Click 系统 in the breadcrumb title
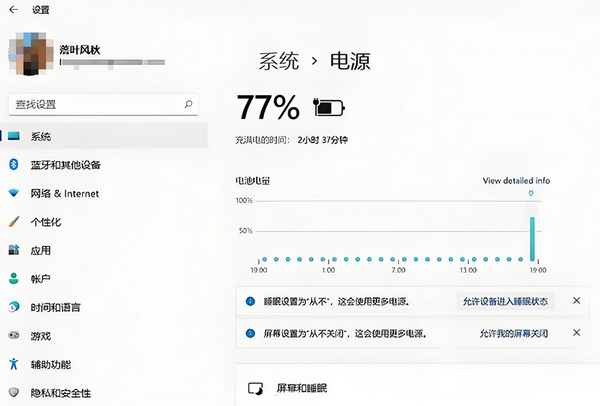 tap(279, 61)
